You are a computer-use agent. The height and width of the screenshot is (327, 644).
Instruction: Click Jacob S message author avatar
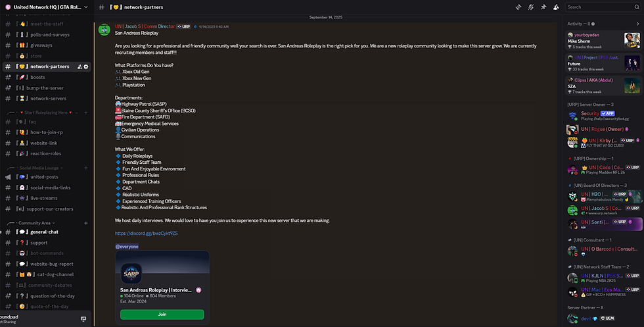pyautogui.click(x=104, y=29)
